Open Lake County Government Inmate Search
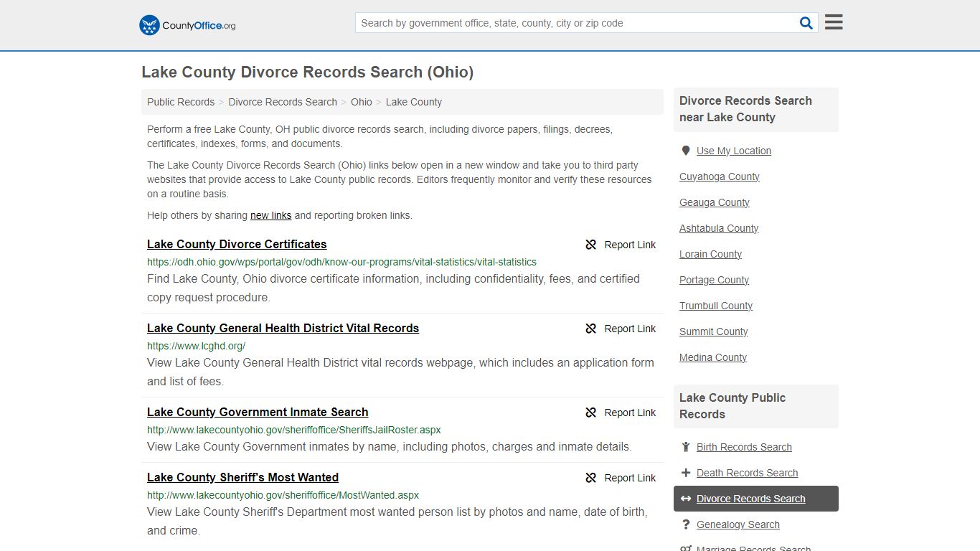Viewport: 980px width, 551px height. click(x=258, y=412)
